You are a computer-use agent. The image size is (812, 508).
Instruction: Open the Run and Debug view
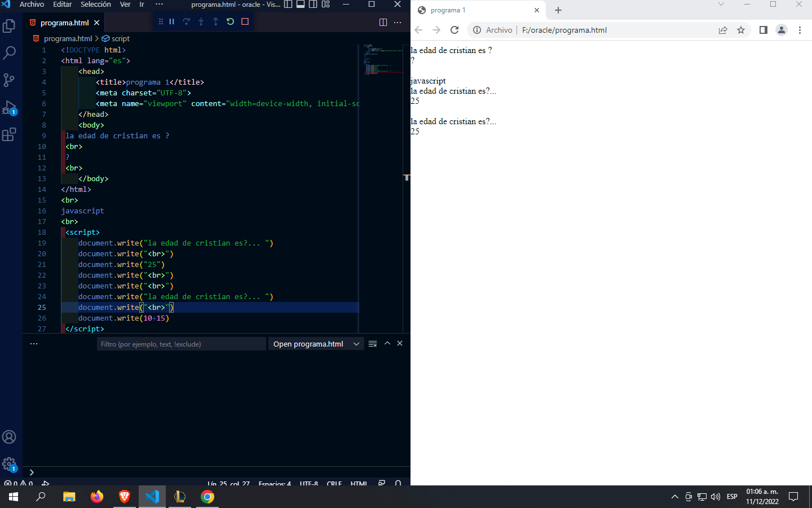tap(9, 107)
